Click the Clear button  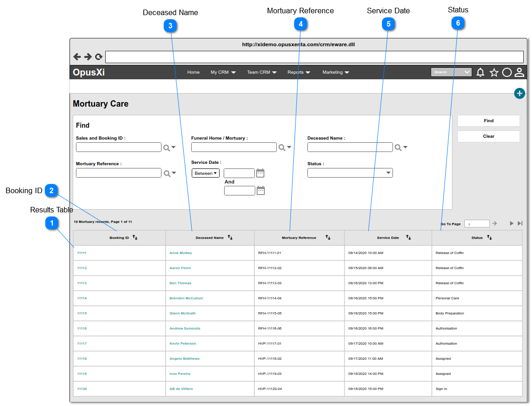click(x=489, y=136)
